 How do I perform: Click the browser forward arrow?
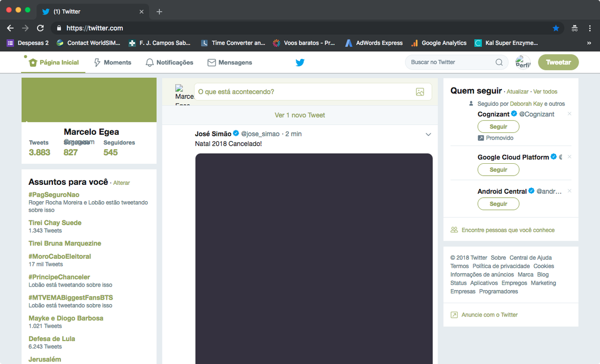point(25,28)
